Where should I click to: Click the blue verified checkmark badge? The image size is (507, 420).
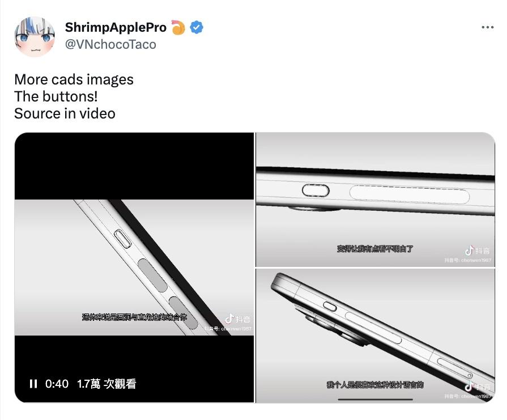pyautogui.click(x=196, y=27)
